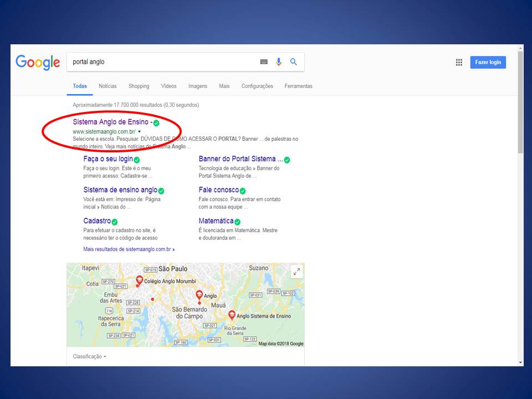Click the Aproximadamente 17.700.000 resultados text
532x399 pixels.
[x=136, y=105]
